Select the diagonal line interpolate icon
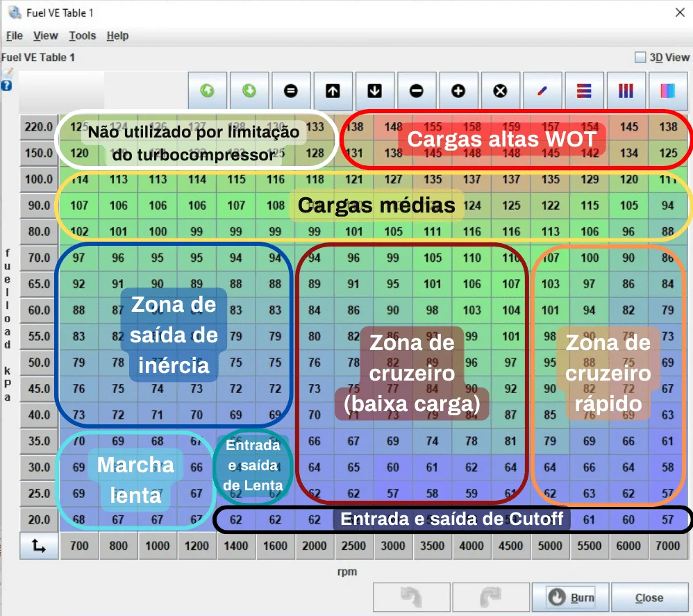 pos(542,91)
